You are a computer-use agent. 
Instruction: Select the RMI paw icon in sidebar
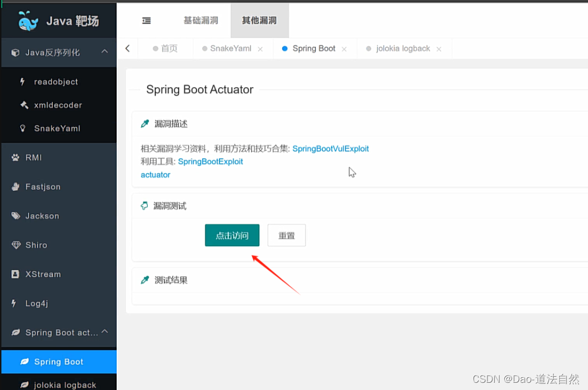coord(16,158)
